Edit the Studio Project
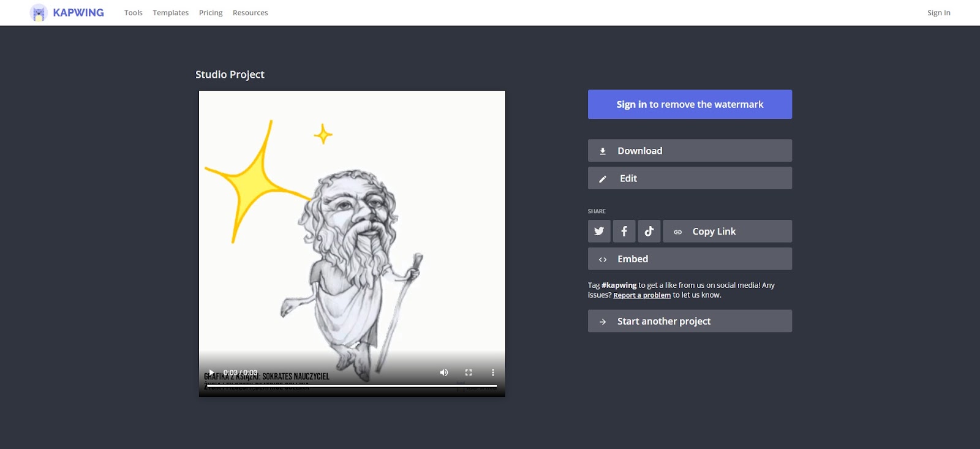This screenshot has height=449, width=980. (690, 178)
